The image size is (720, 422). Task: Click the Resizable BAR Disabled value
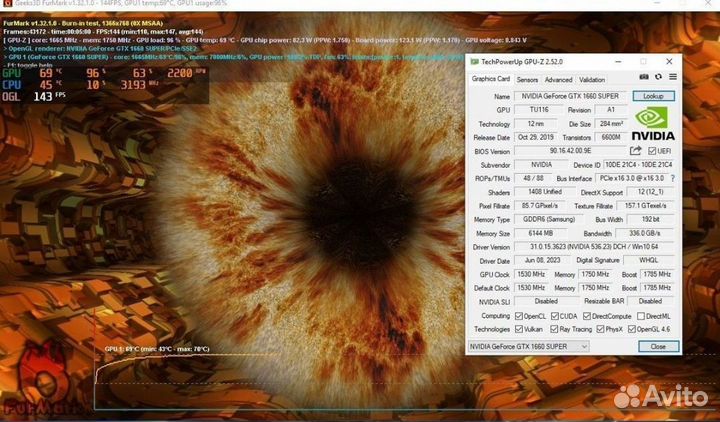[650, 301]
